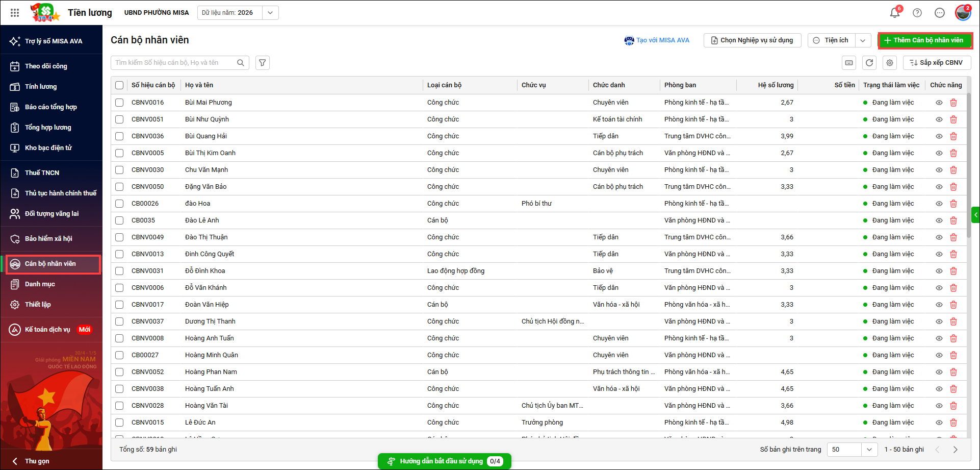
Task: Open the notifications bell
Action: 895,13
